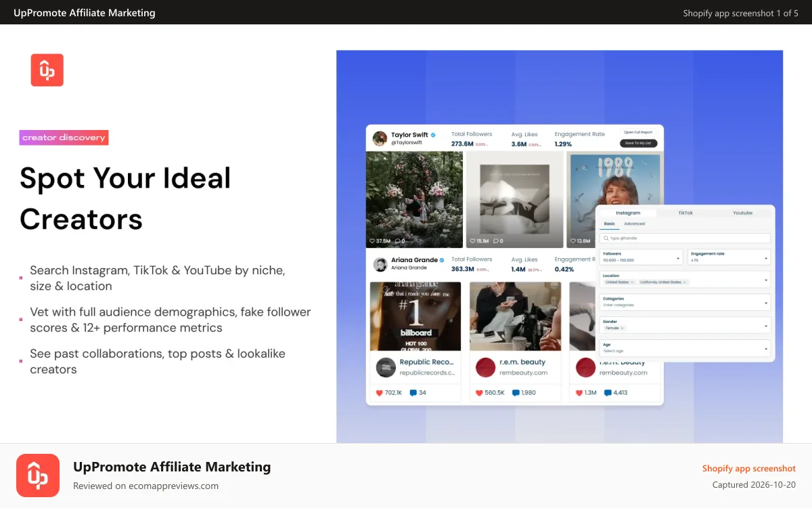The image size is (812, 508).
Task: Click the Open Full Report button
Action: [x=638, y=132]
